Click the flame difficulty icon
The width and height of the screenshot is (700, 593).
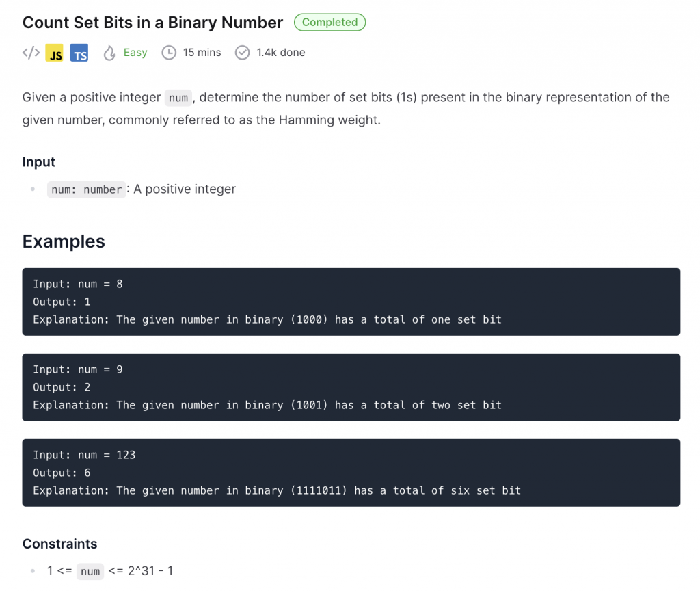tap(109, 53)
